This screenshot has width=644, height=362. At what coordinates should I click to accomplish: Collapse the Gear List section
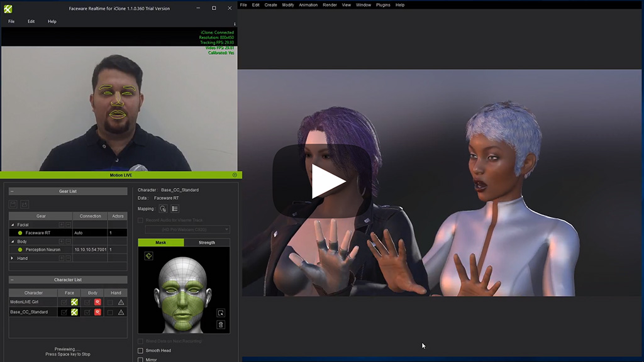coord(12,191)
